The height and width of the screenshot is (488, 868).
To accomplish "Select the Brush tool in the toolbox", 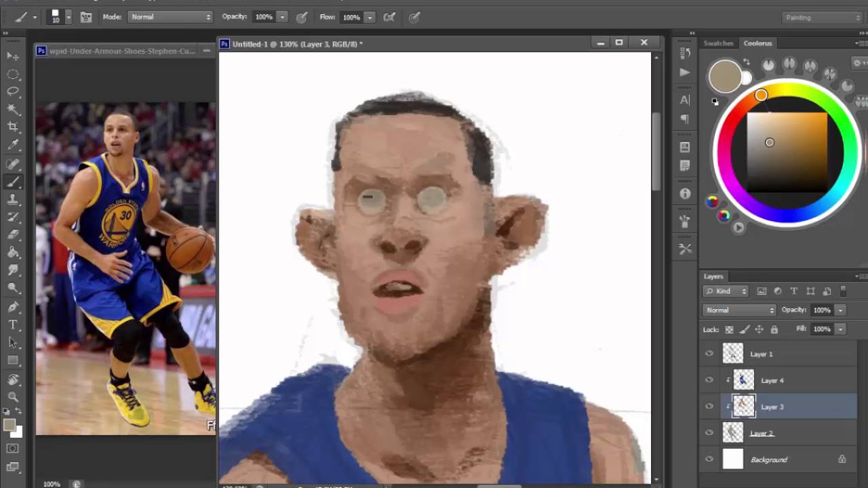I will coord(13,182).
